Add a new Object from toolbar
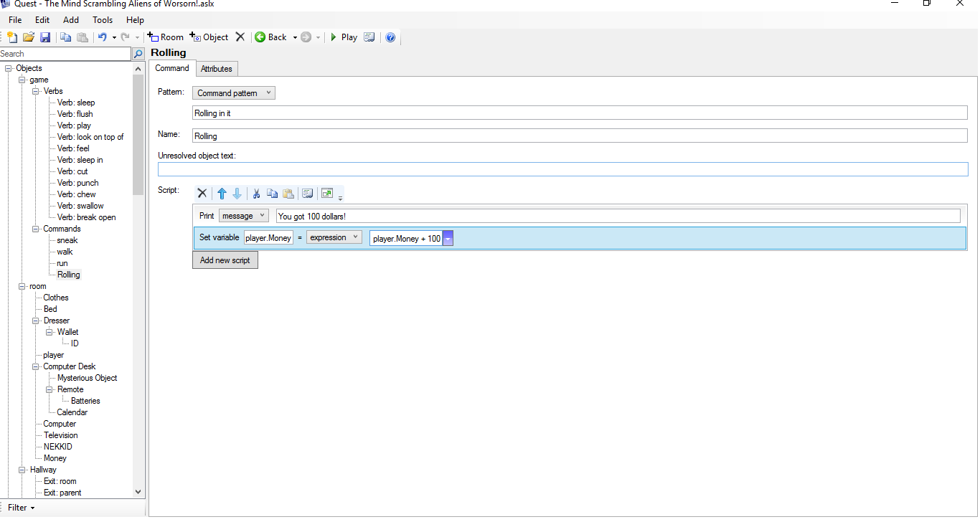Viewport: 980px width, 522px height. pos(209,37)
